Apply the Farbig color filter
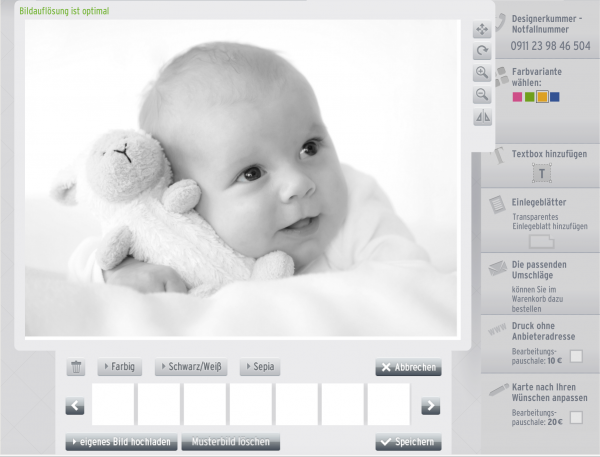This screenshot has height=457, width=600. click(121, 367)
